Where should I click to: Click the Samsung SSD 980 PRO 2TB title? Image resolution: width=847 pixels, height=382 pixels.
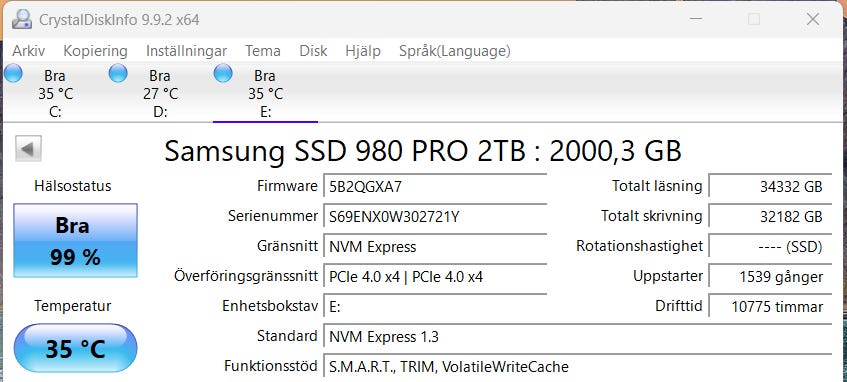tap(423, 151)
